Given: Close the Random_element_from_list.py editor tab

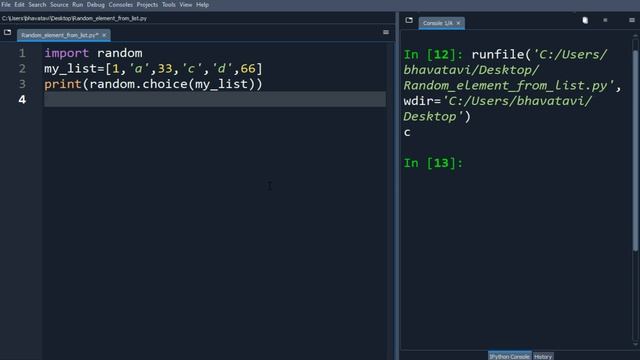Looking at the screenshot, I should pos(104,35).
